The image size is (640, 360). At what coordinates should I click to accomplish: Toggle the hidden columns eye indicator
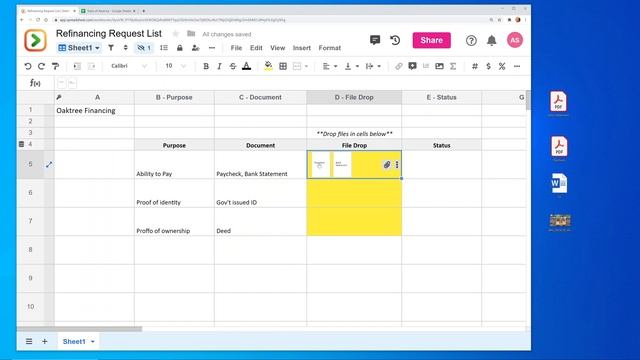tap(144, 48)
